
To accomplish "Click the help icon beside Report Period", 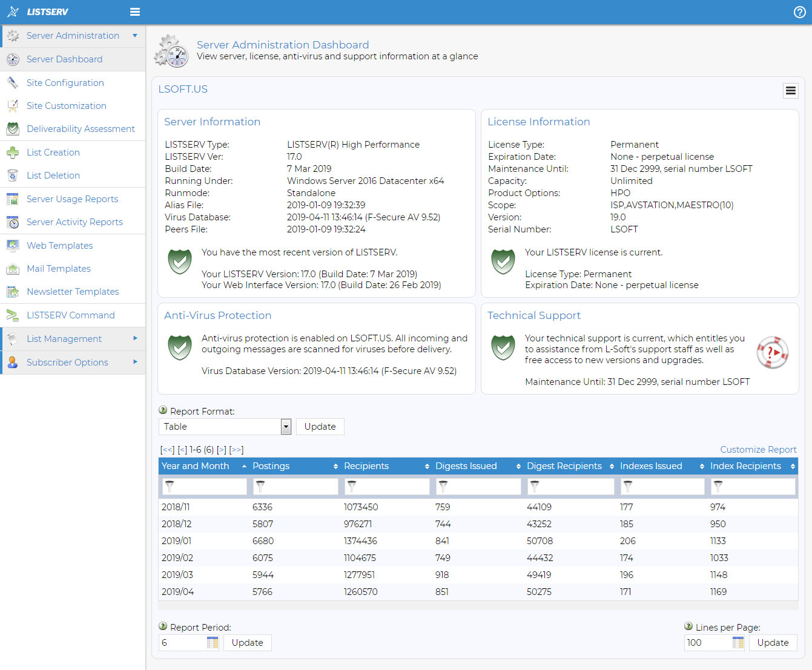I will click(163, 626).
